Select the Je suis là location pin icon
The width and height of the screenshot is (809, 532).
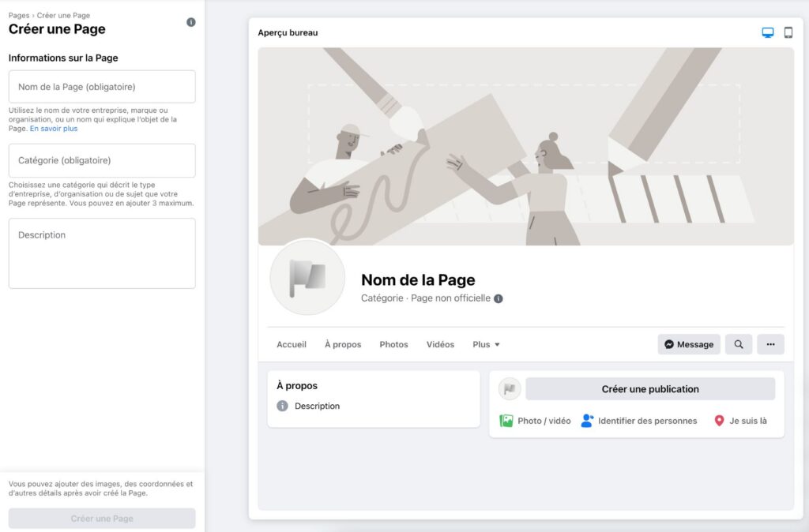pyautogui.click(x=719, y=421)
